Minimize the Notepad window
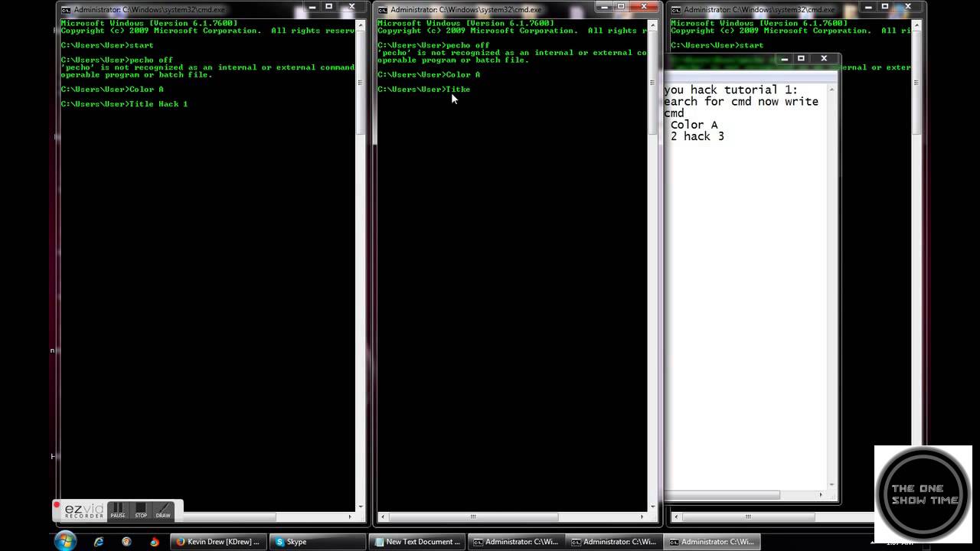 785,59
